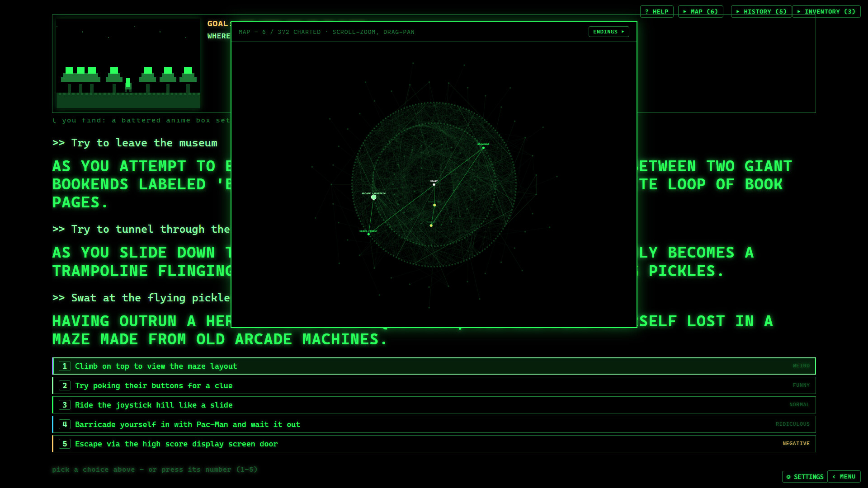This screenshot has width=868, height=488.
Task: Choose option 3: Ride the joystick hill
Action: pyautogui.click(x=434, y=405)
